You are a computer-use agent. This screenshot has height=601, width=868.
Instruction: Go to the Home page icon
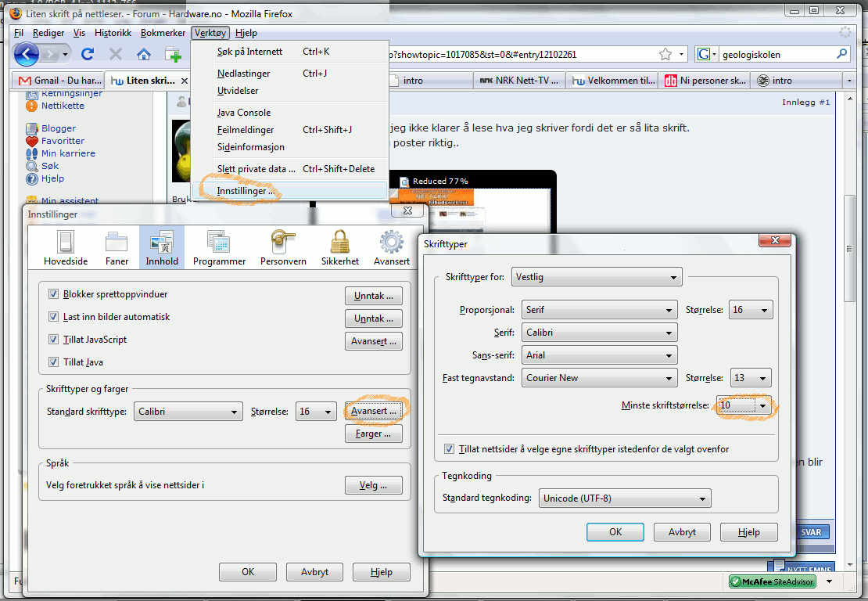[144, 54]
